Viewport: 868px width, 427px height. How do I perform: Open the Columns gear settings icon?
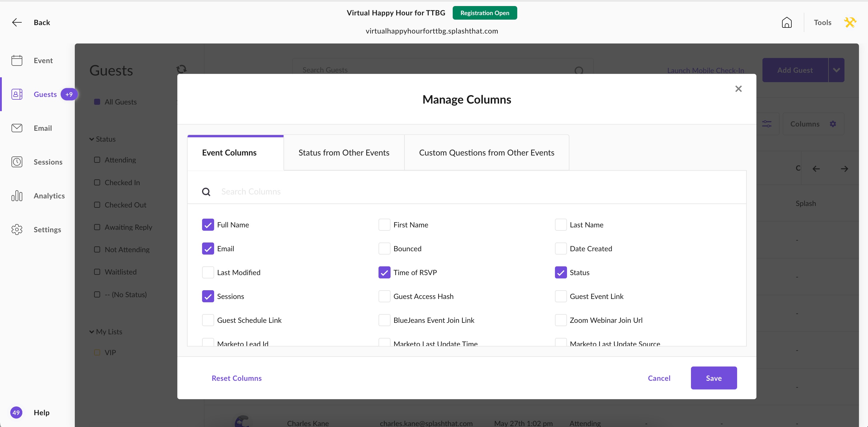pyautogui.click(x=833, y=124)
